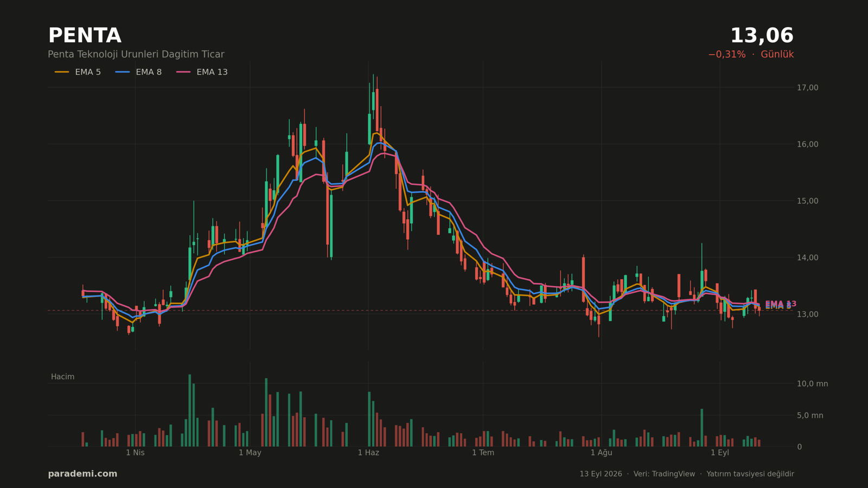Click the 'Veri: TradingView' footer credit
The height and width of the screenshot is (488, 868).
coord(664,474)
